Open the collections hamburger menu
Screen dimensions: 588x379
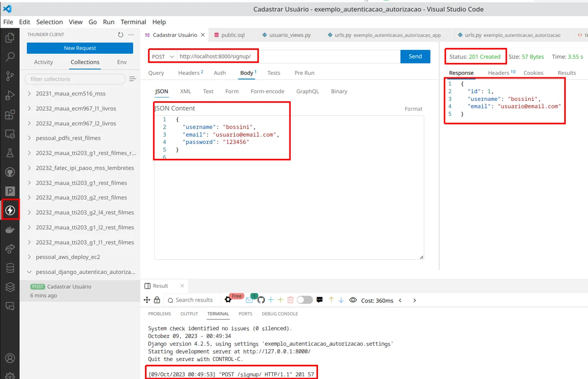[132, 79]
